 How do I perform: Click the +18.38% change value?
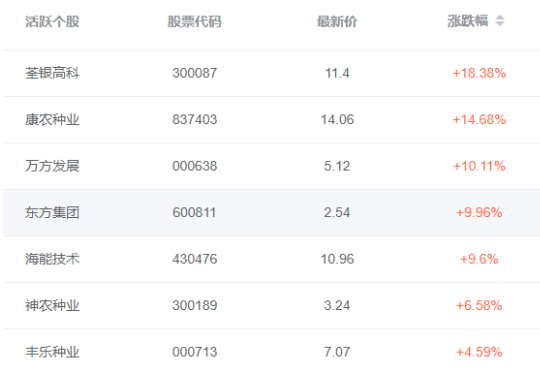479,73
